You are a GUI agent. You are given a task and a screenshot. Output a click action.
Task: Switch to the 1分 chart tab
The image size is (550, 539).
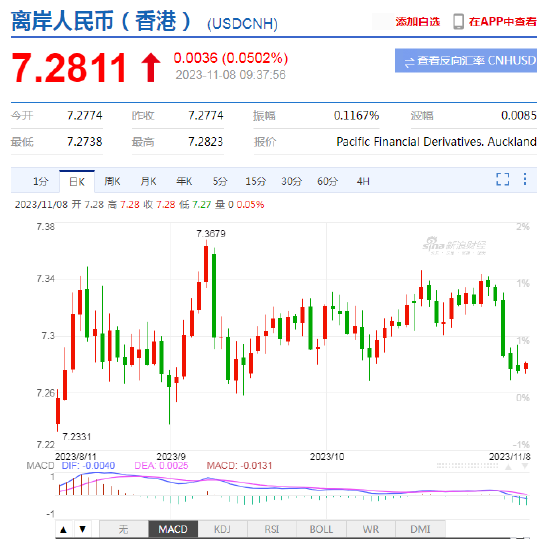[40, 181]
